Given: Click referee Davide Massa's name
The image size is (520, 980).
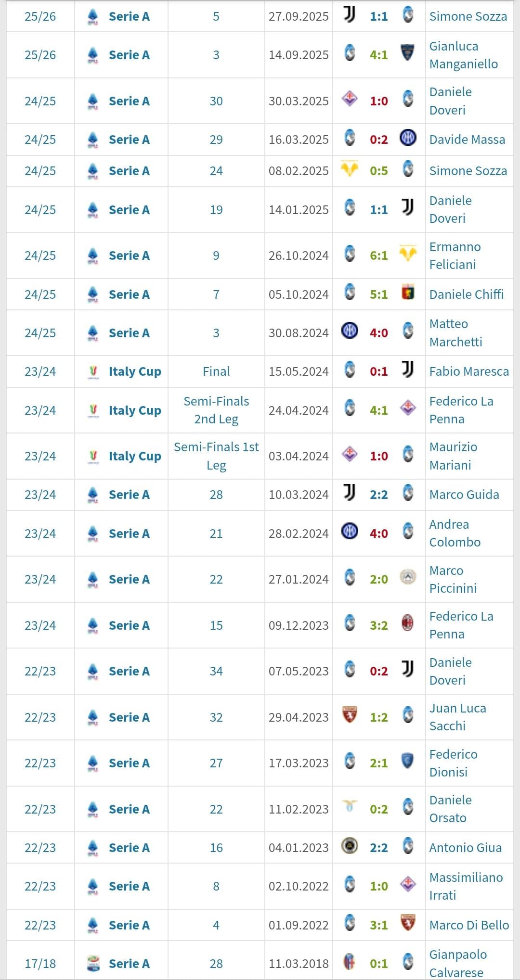Looking at the screenshot, I should coord(467,140).
